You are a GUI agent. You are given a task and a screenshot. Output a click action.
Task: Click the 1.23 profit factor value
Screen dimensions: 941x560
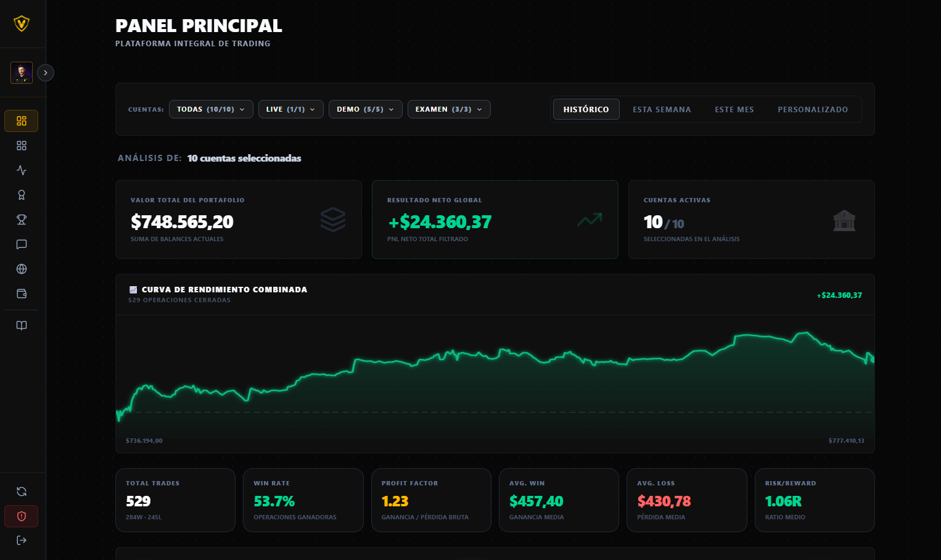coord(395,501)
